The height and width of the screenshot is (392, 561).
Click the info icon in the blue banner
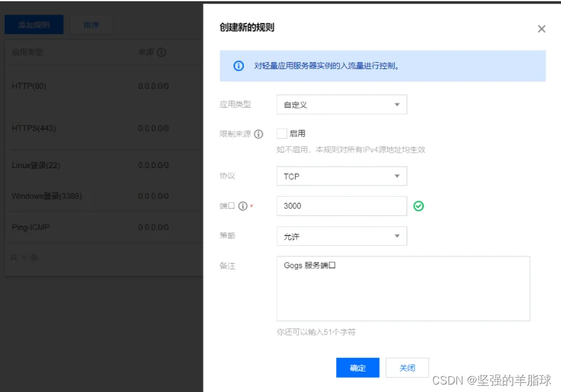pyautogui.click(x=238, y=66)
